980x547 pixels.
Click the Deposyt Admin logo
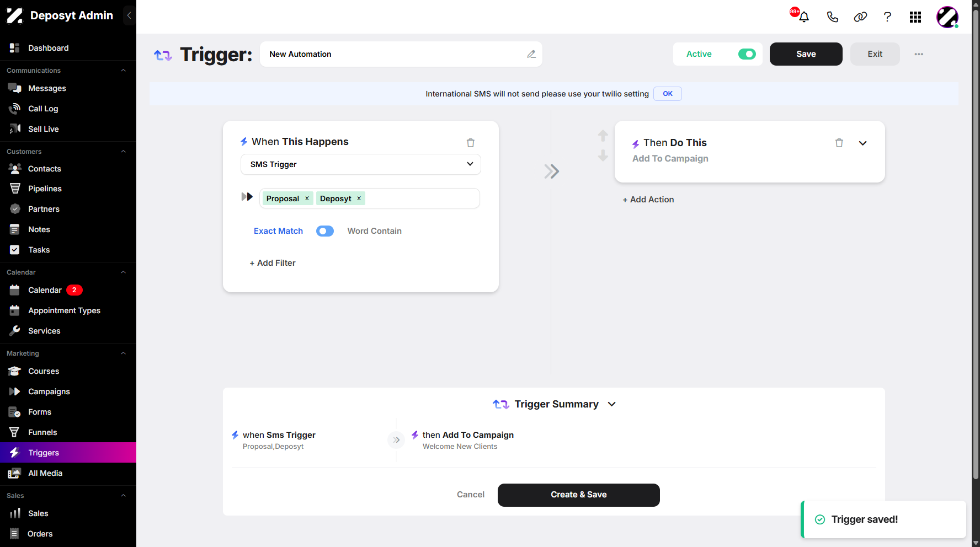pyautogui.click(x=60, y=15)
